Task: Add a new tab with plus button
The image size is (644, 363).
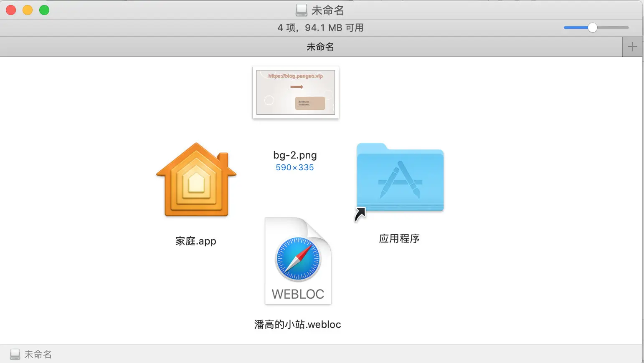Action: pyautogui.click(x=633, y=46)
